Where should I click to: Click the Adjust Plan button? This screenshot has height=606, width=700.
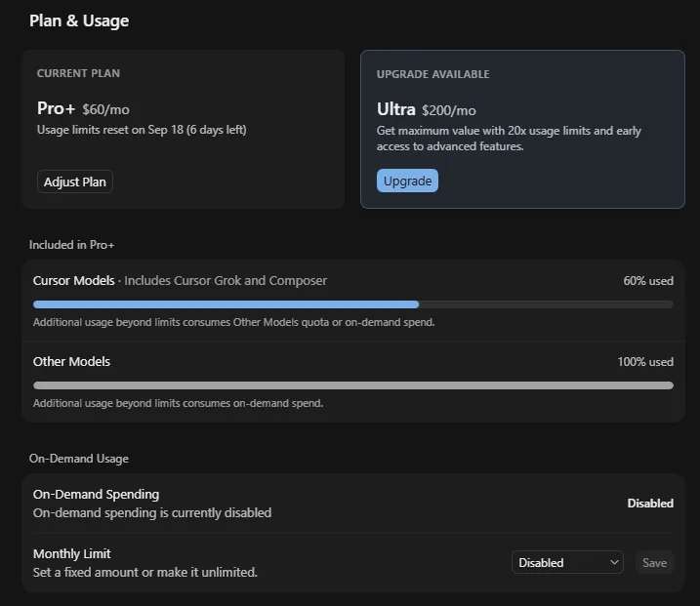75,182
